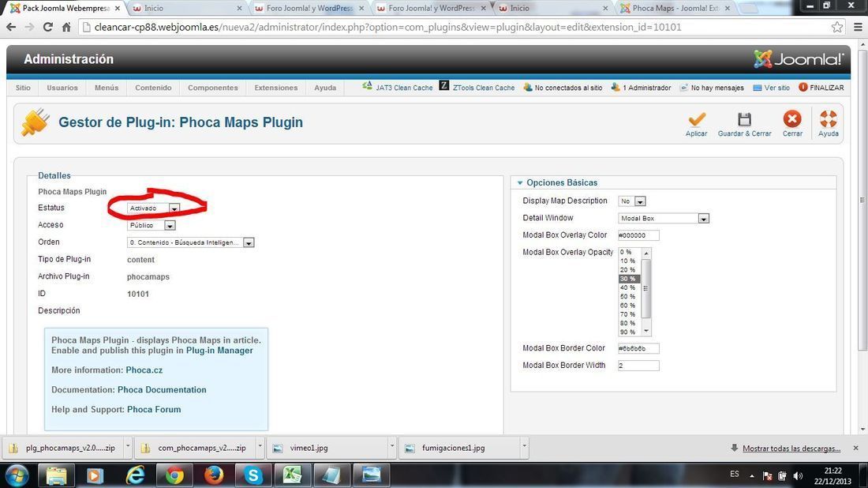Open Skype from taskbar
This screenshot has height=488, width=868.
point(253,475)
